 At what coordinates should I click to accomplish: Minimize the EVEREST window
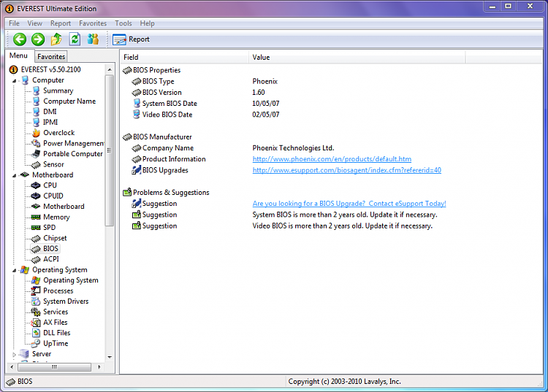click(492, 6)
